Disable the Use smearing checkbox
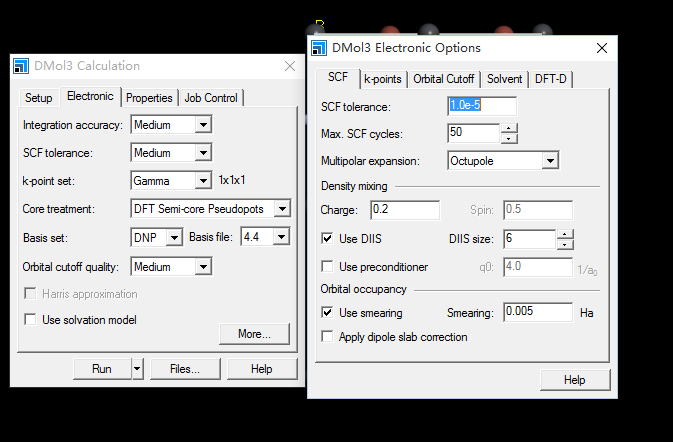The image size is (673, 442). point(327,313)
